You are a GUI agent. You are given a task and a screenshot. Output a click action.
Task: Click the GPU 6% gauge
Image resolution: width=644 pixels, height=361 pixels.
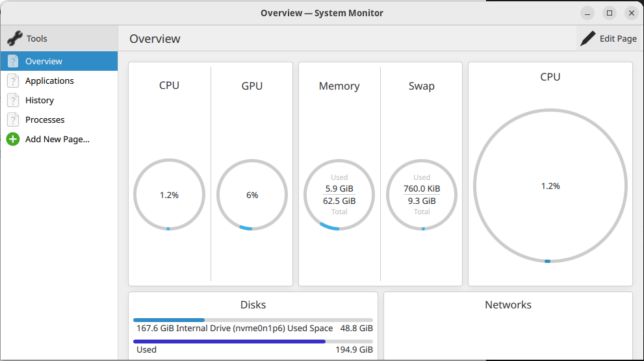click(252, 195)
